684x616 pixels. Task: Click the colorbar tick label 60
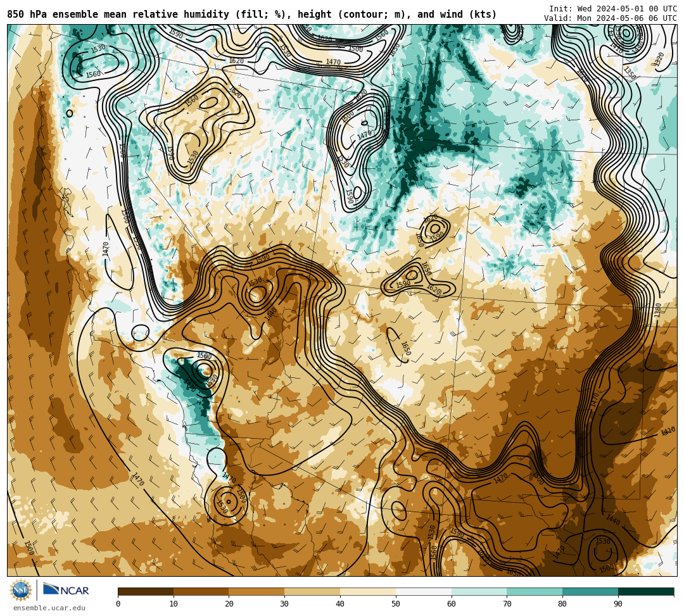(x=452, y=604)
